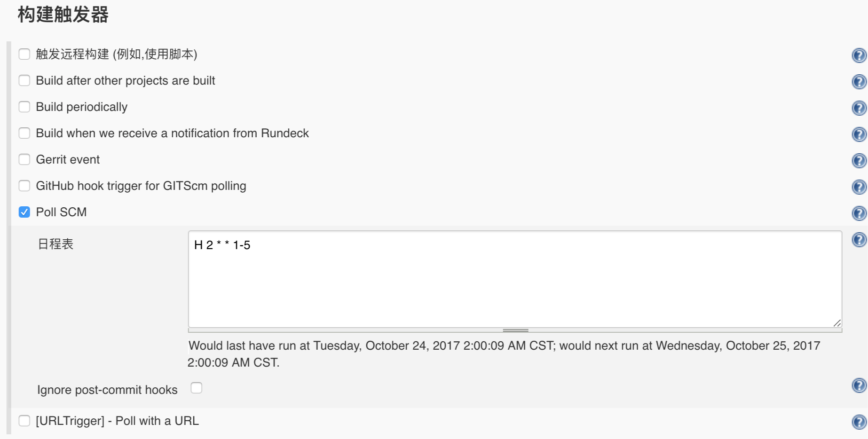Enable Gerrit event trigger
Screen dimensions: 868x439
[24, 159]
